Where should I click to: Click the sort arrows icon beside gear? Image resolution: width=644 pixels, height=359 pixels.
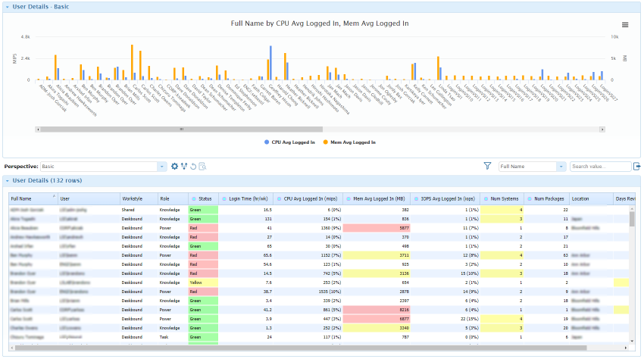pyautogui.click(x=184, y=167)
